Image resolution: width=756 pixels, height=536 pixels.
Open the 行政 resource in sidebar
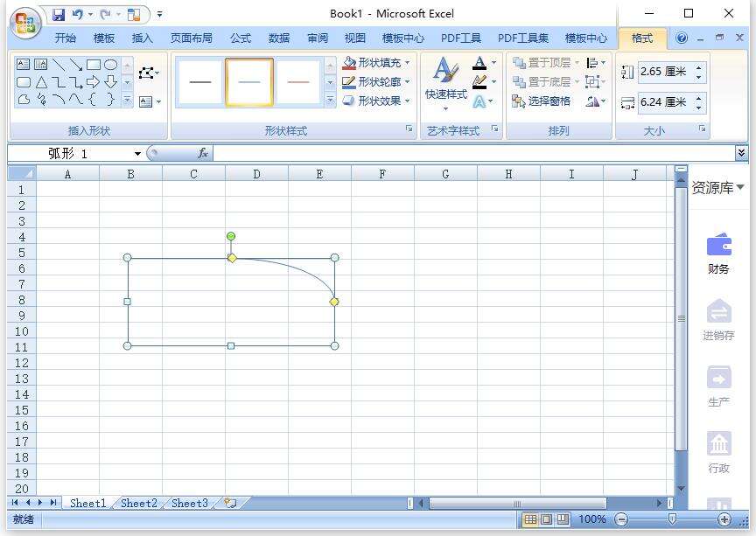coord(718,452)
